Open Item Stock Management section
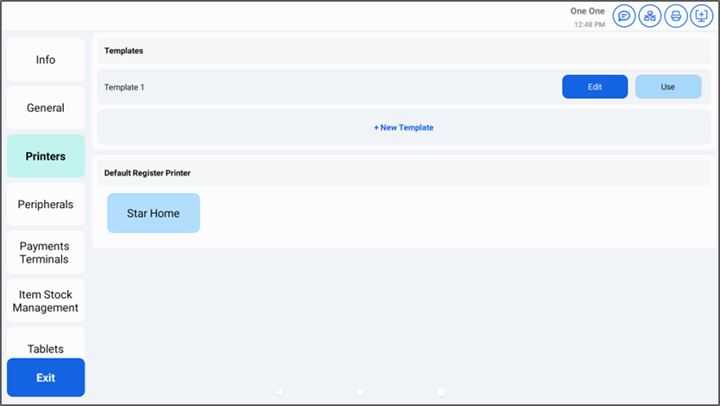This screenshot has width=720, height=406. click(x=46, y=301)
